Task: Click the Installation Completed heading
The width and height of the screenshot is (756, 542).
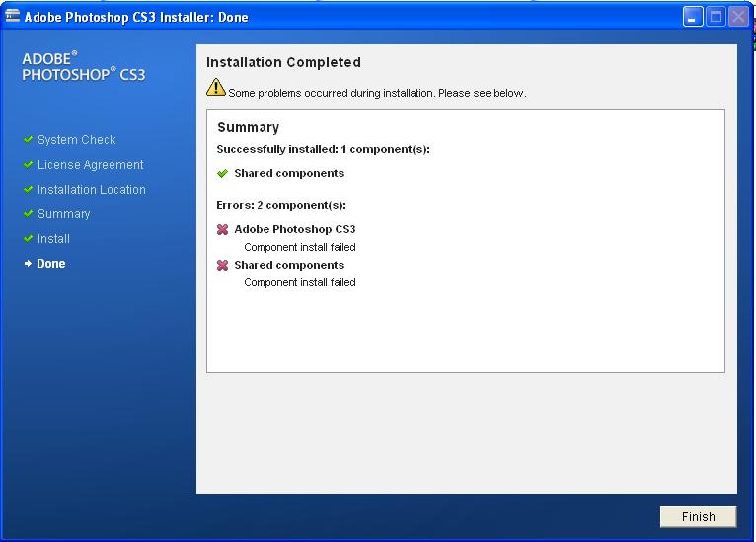Action: tap(283, 62)
